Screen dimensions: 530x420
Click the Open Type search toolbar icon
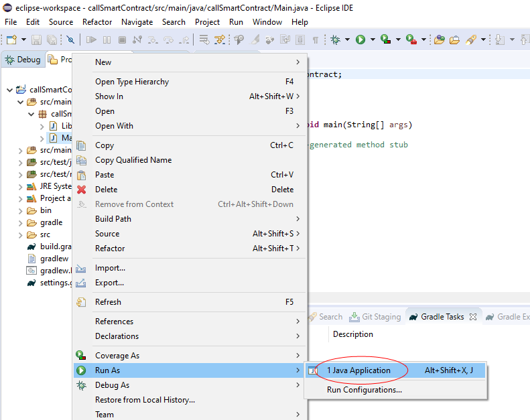pos(239,40)
